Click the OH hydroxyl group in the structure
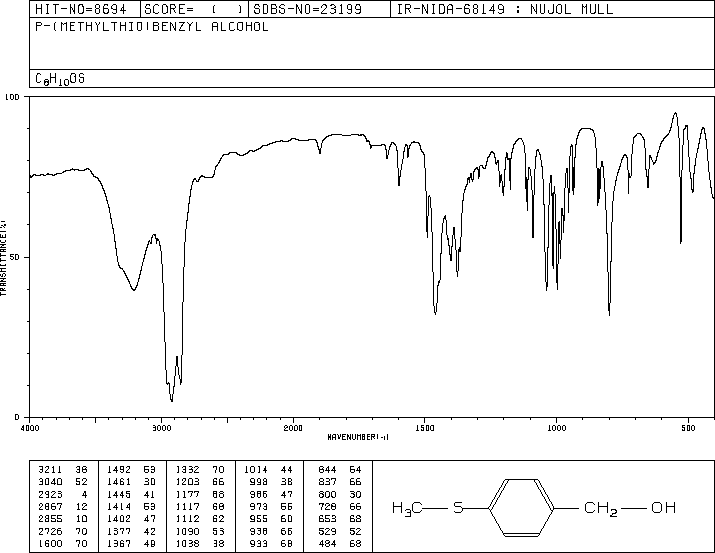The height and width of the screenshot is (553, 715). (x=663, y=507)
